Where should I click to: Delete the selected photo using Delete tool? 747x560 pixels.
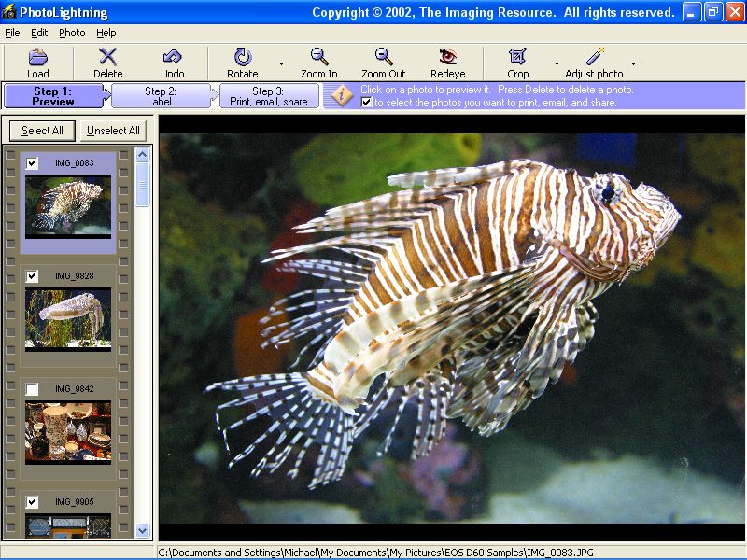click(108, 58)
